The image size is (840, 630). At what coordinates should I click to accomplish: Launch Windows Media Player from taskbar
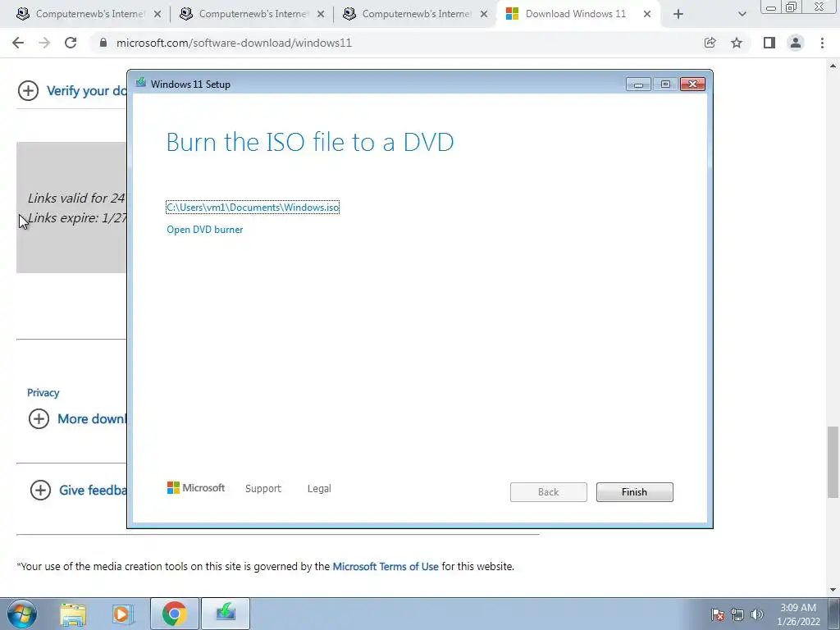click(123, 614)
